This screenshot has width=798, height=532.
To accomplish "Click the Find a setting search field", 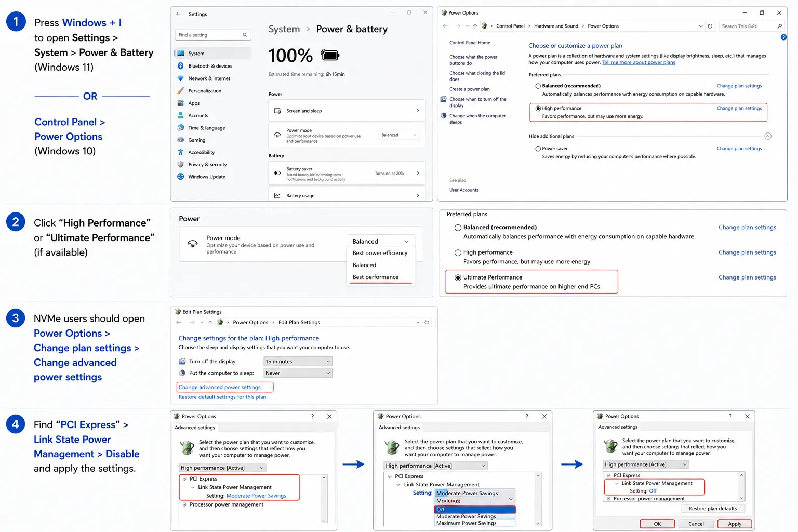I will click(214, 35).
